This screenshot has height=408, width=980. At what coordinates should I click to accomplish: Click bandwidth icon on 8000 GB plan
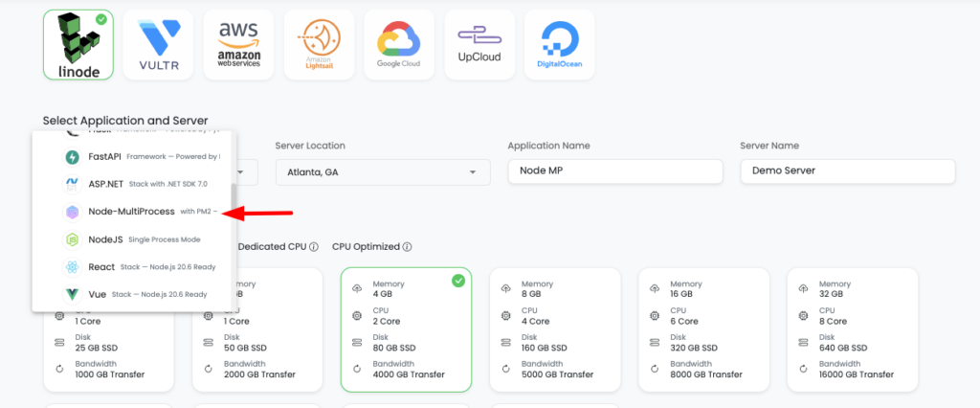(x=655, y=369)
